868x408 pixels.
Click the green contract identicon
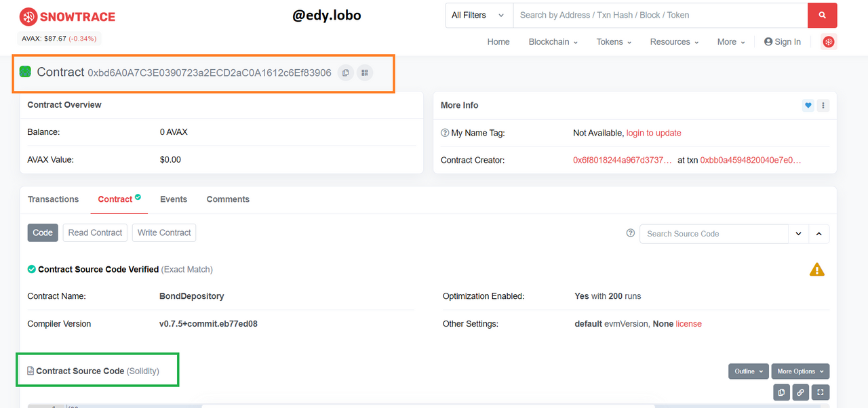point(25,71)
